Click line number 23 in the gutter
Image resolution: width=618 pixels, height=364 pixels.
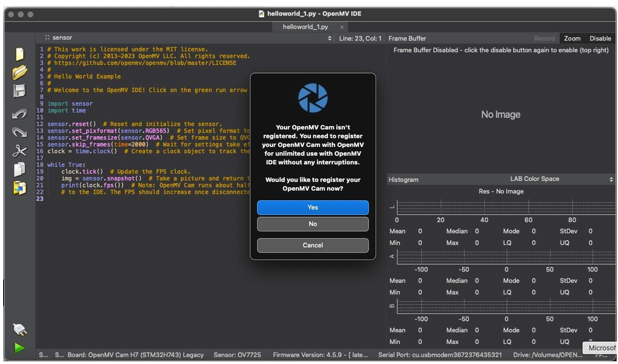pyautogui.click(x=40, y=199)
